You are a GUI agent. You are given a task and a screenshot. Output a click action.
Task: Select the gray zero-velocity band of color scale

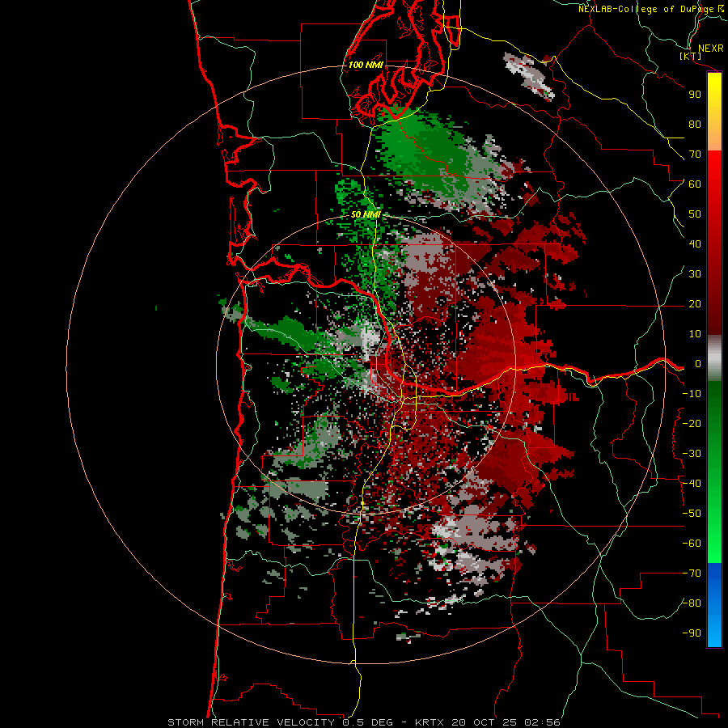coord(714,358)
